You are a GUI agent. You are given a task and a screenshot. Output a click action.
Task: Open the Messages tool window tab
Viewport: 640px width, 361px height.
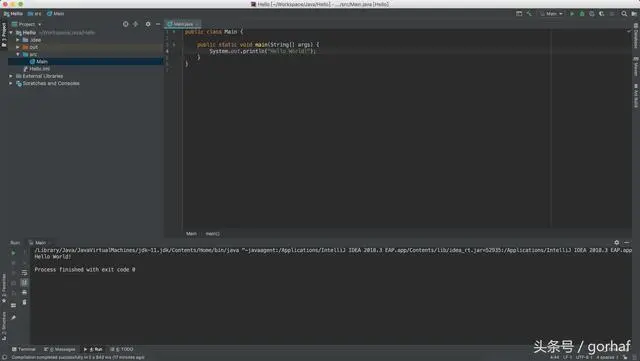pos(60,350)
